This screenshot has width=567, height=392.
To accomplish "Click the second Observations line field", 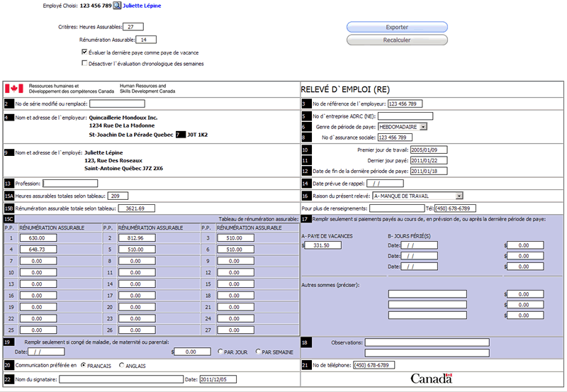I will tap(427, 352).
